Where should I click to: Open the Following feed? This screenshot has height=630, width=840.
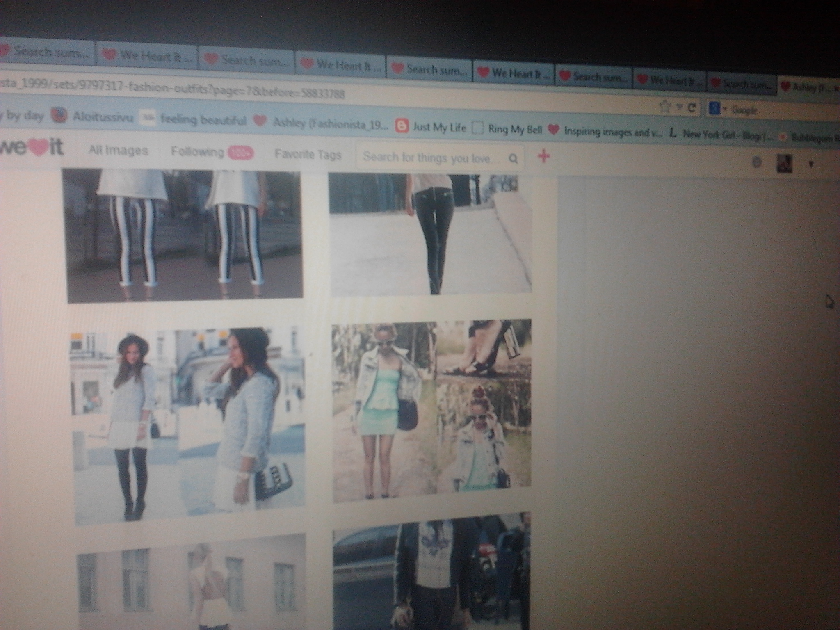click(197, 152)
